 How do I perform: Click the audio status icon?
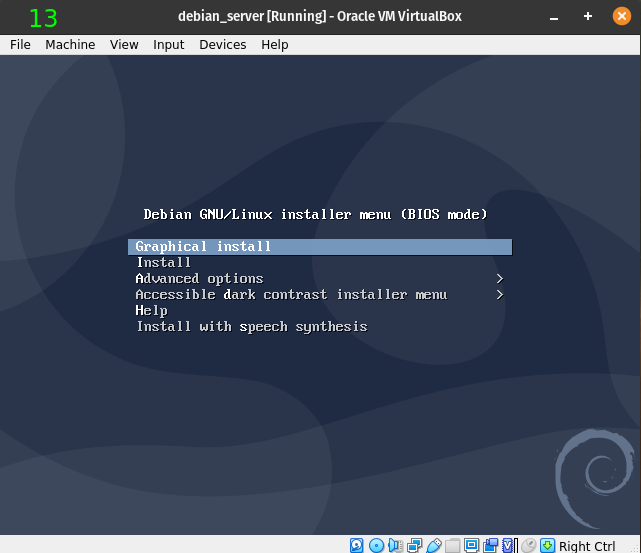click(x=395, y=545)
